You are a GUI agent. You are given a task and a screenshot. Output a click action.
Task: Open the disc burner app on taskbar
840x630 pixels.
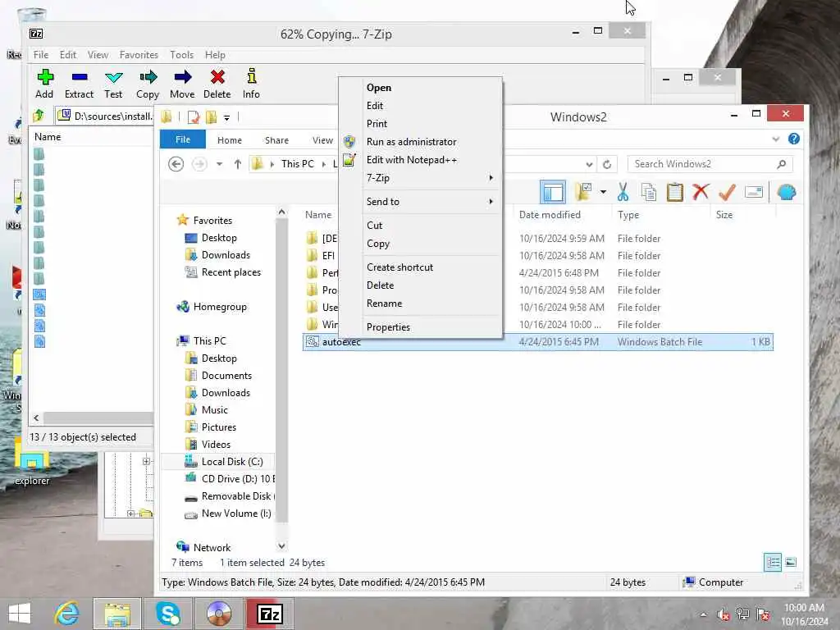click(219, 614)
